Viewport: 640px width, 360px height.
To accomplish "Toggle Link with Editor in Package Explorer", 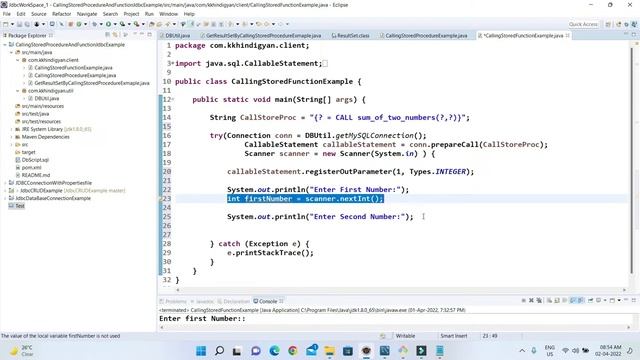I will tap(115, 36).
